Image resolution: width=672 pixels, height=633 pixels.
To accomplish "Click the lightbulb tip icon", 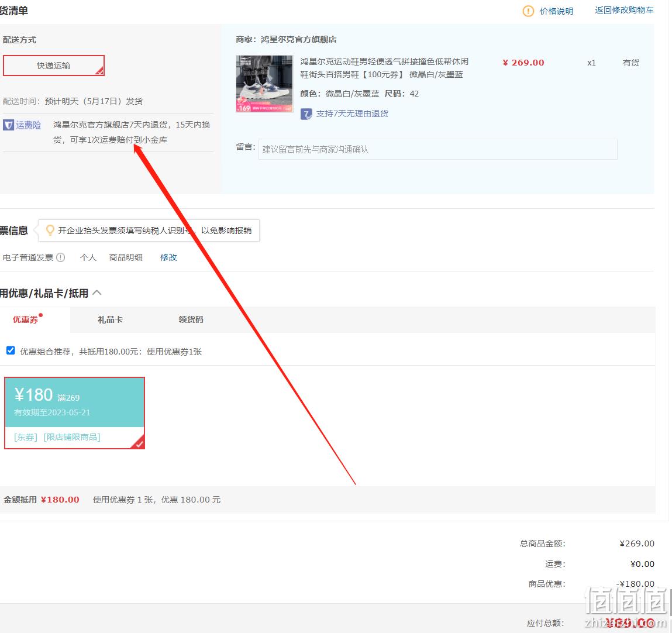I will coord(50,230).
